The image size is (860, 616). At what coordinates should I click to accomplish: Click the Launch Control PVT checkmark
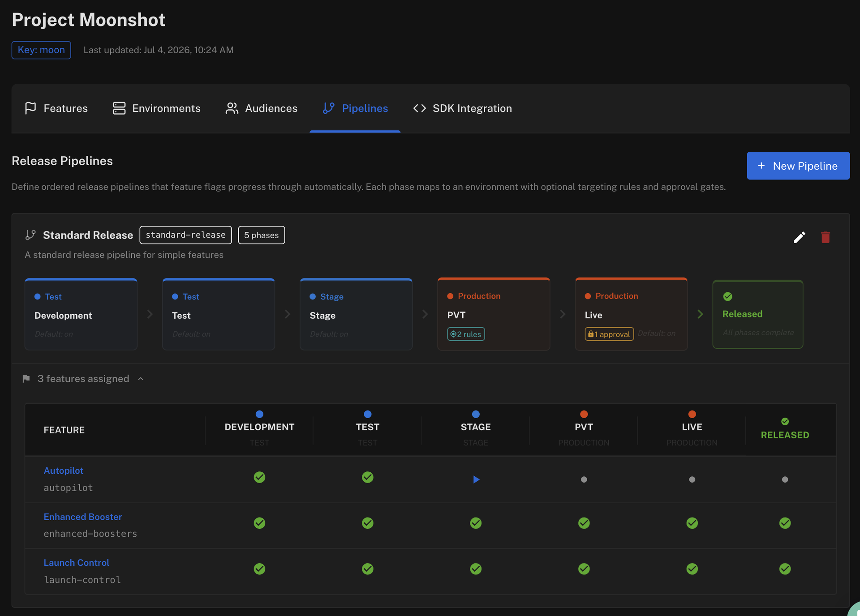click(584, 569)
